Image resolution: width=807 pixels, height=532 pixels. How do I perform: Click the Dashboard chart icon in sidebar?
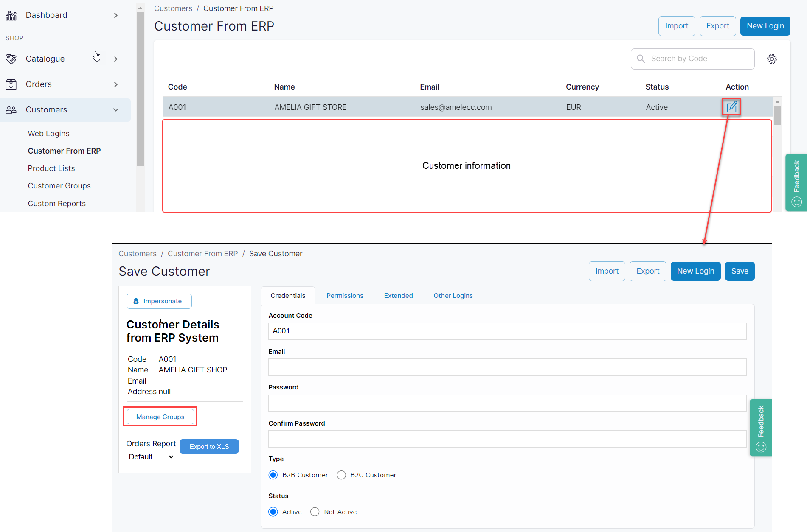[11, 16]
